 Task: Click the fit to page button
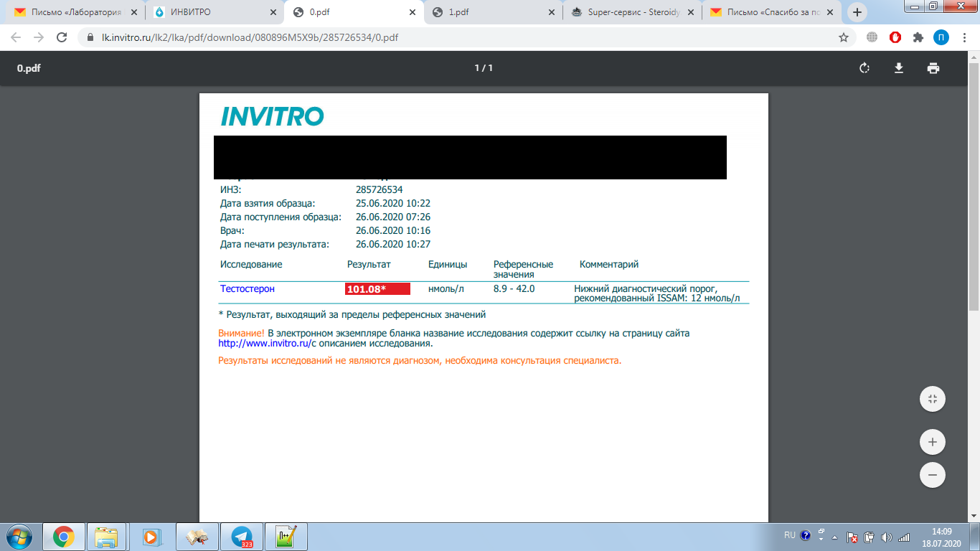933,399
